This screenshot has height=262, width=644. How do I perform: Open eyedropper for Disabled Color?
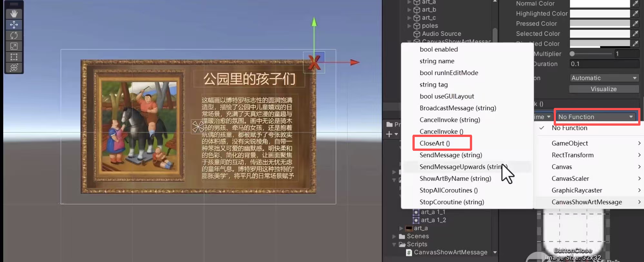coord(635,44)
